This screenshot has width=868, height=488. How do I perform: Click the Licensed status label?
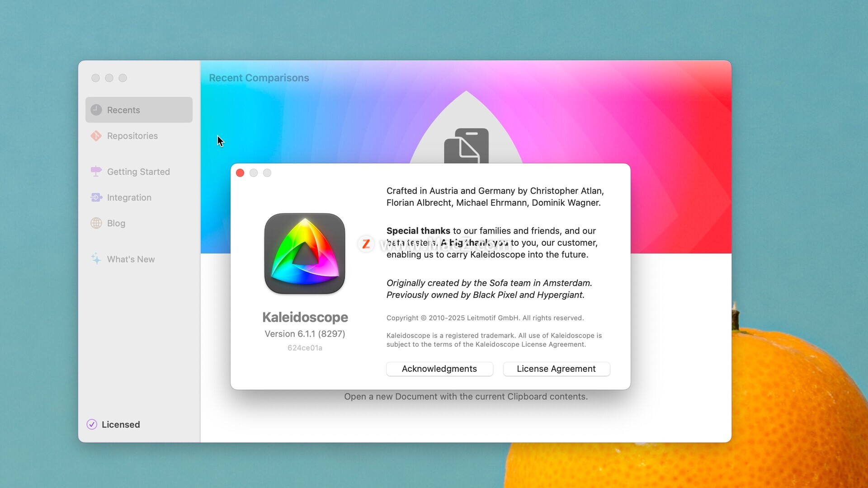point(121,424)
